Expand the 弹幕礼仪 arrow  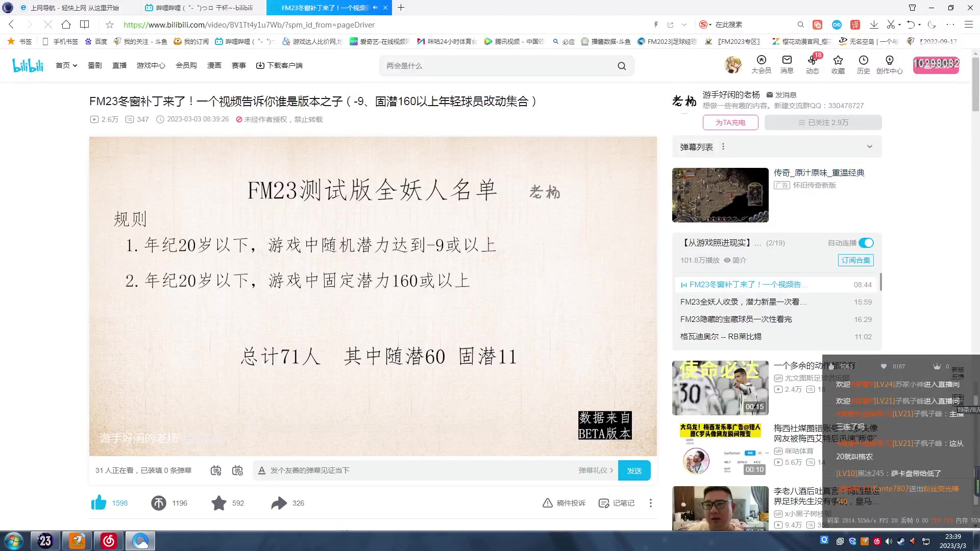point(611,470)
